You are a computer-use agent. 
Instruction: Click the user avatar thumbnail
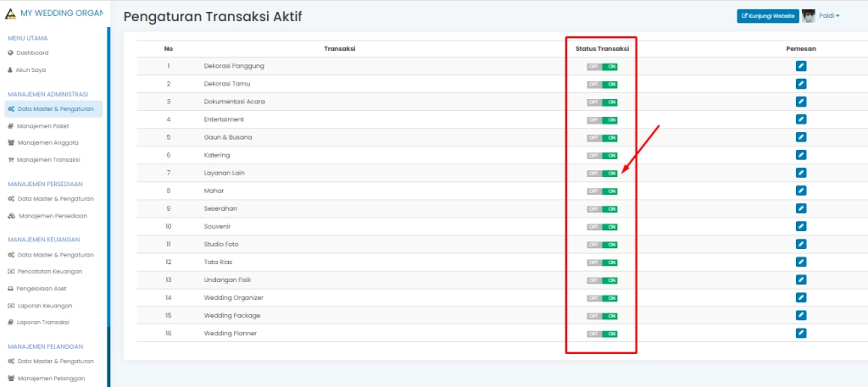tap(809, 16)
